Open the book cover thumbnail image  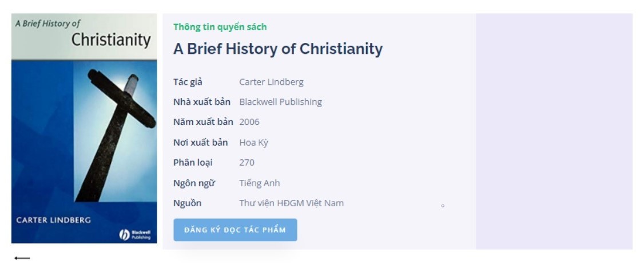[84, 128]
